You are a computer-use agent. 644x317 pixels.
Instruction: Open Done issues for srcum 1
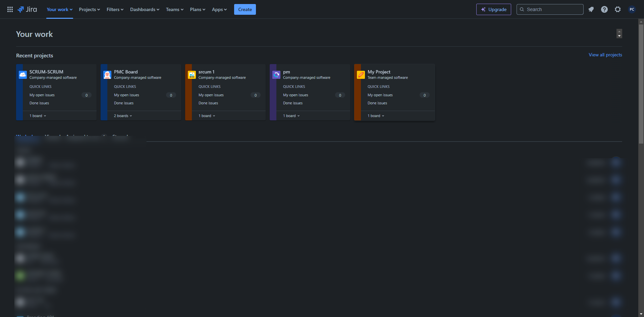coord(208,103)
